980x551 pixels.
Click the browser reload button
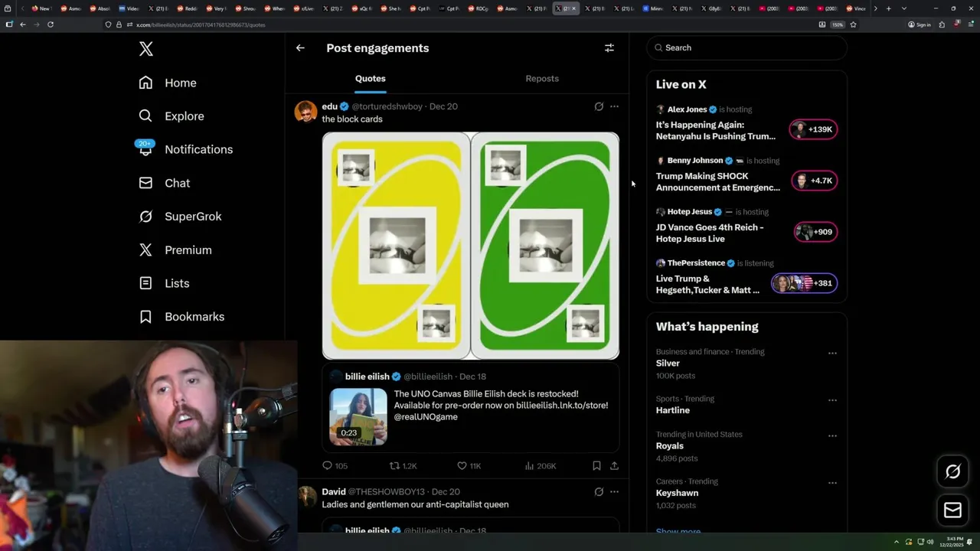pos(51,24)
